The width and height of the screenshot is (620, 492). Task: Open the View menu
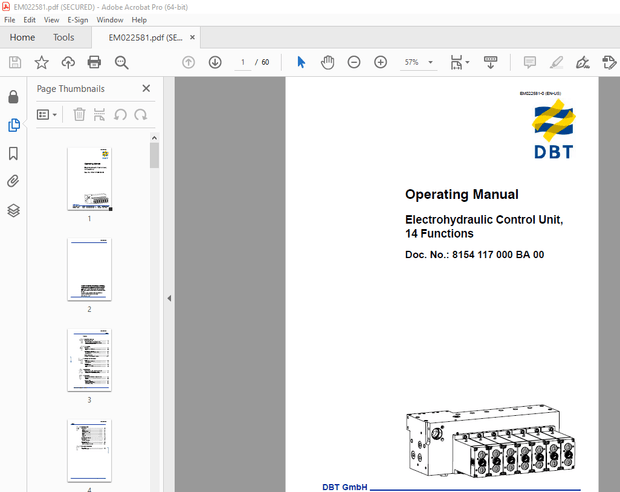(x=51, y=20)
